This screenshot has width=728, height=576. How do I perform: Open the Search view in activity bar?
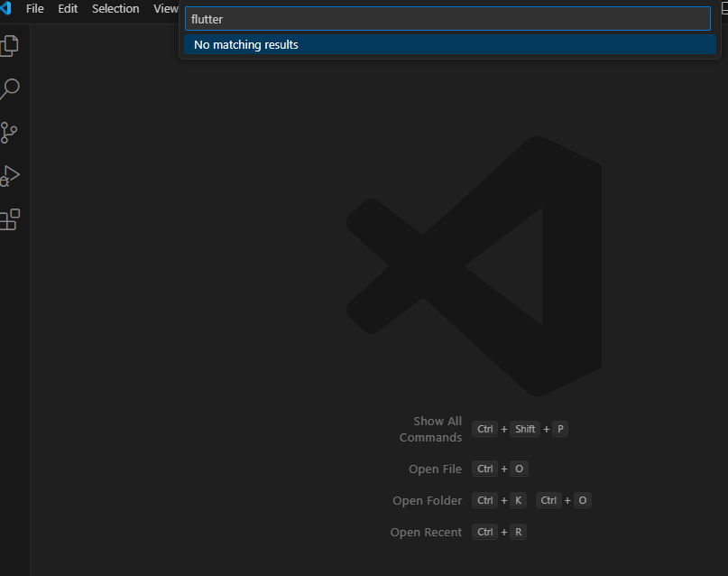tap(10, 88)
